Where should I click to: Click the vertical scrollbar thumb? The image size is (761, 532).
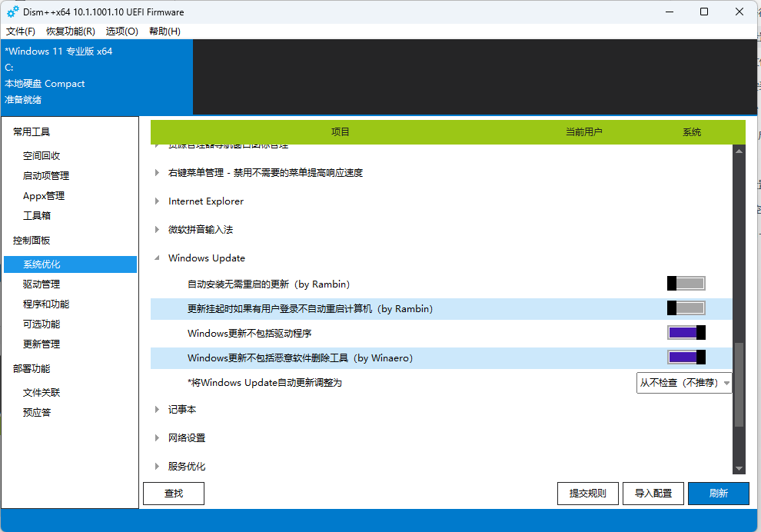(x=739, y=384)
